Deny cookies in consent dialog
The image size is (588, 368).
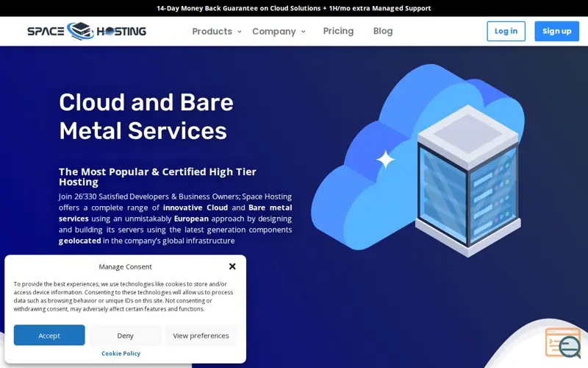125,335
